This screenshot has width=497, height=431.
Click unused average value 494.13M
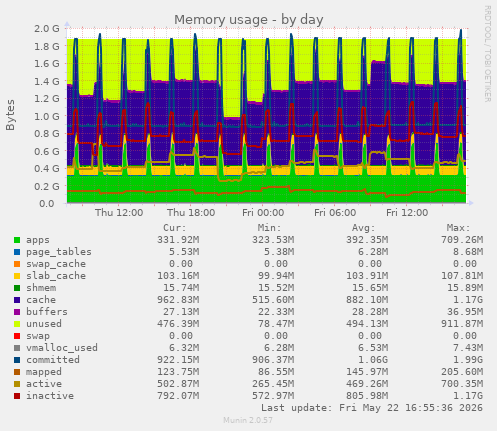point(367,324)
